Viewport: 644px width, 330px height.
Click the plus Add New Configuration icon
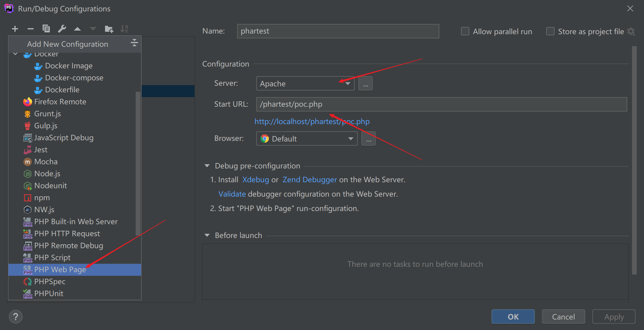click(15, 29)
